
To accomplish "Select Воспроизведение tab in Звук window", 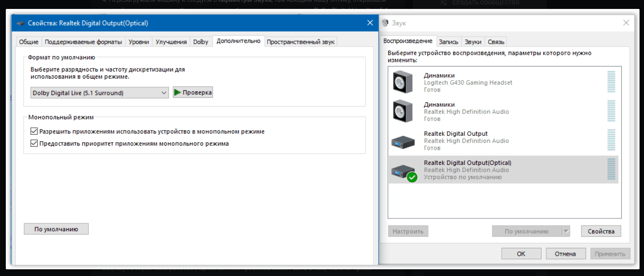I will (x=408, y=41).
